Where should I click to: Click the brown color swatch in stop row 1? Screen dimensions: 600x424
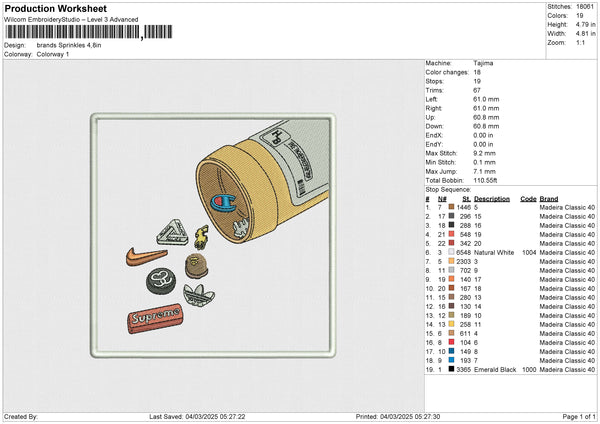pos(451,207)
